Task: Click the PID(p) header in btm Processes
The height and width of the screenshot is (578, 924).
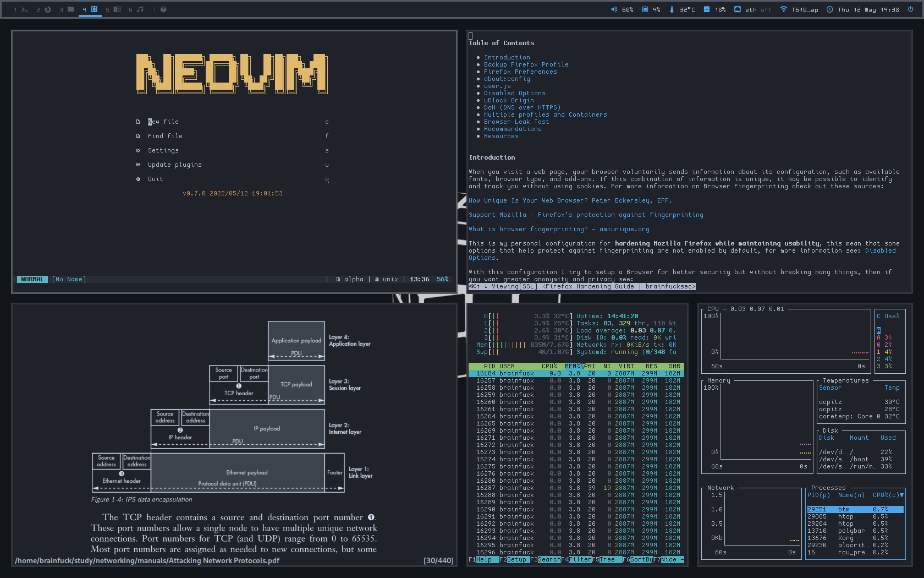Action: click(x=818, y=495)
